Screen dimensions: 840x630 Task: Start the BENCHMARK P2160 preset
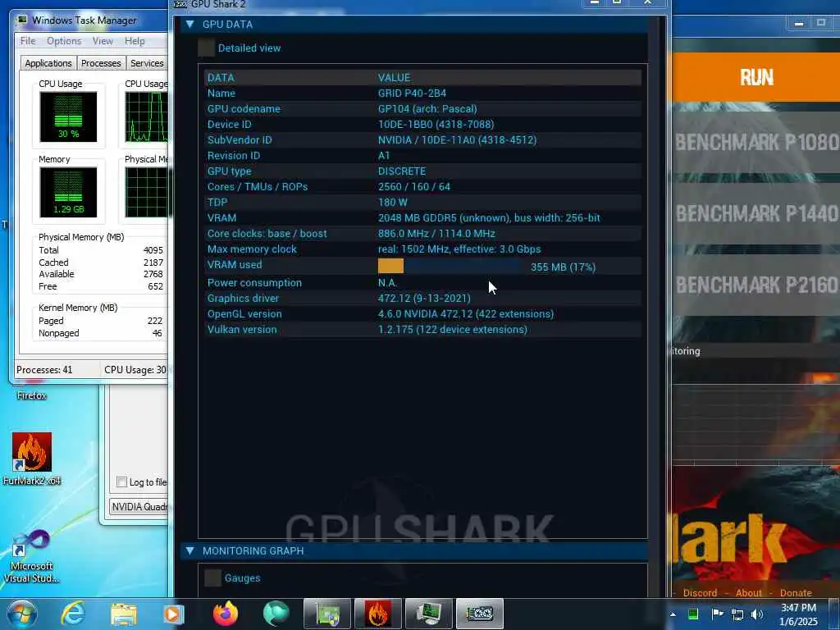click(x=756, y=285)
